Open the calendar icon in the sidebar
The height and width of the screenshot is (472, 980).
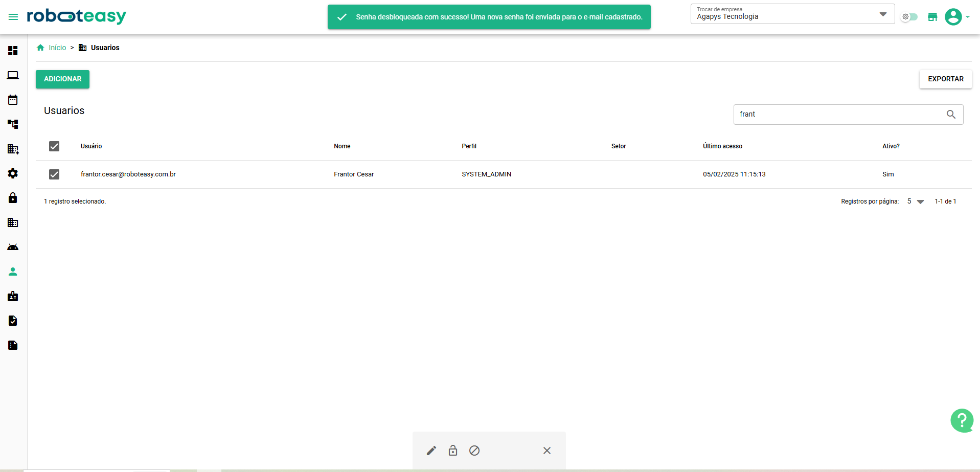(13, 100)
